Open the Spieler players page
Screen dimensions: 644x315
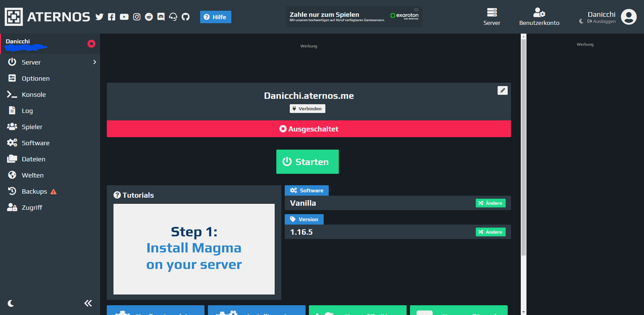point(50,127)
